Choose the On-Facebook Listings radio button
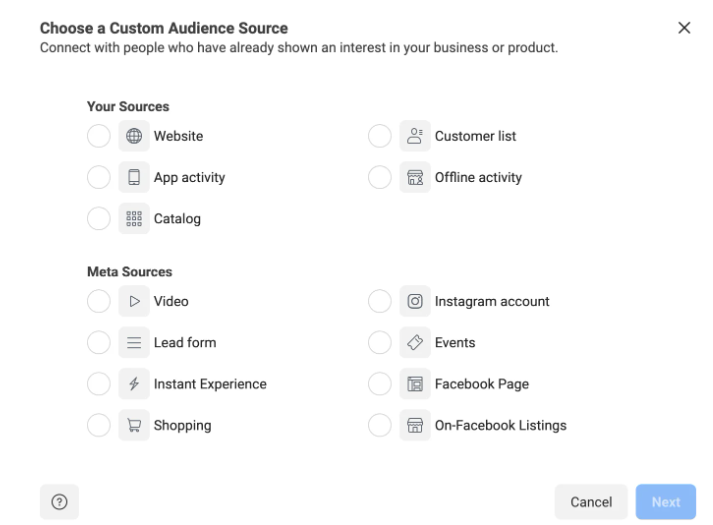 (x=380, y=425)
